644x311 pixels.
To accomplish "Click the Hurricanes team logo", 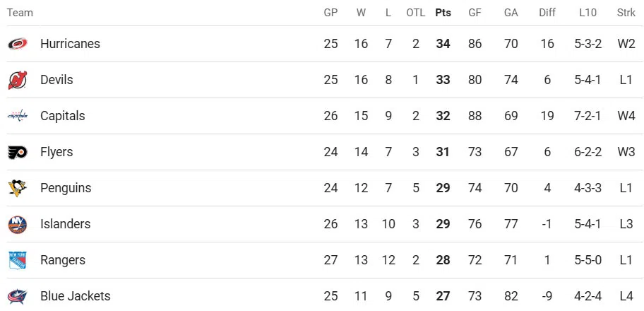I will click(x=18, y=44).
